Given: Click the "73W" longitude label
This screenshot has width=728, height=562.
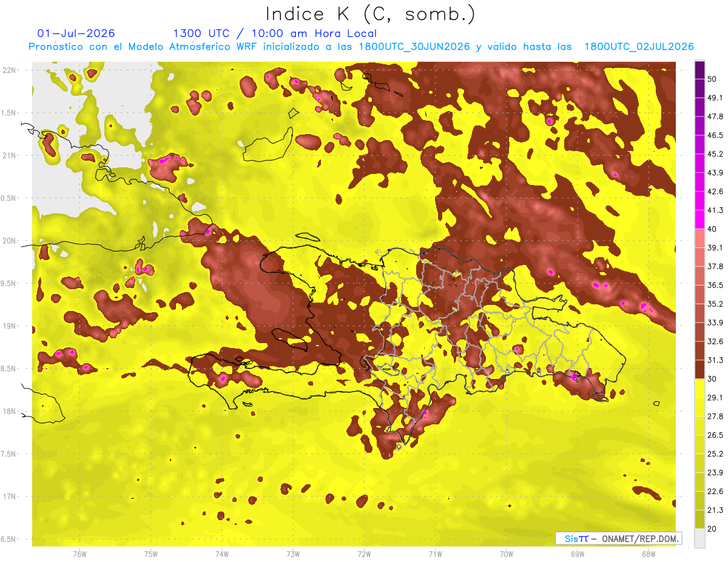Looking at the screenshot, I should pos(293,554).
